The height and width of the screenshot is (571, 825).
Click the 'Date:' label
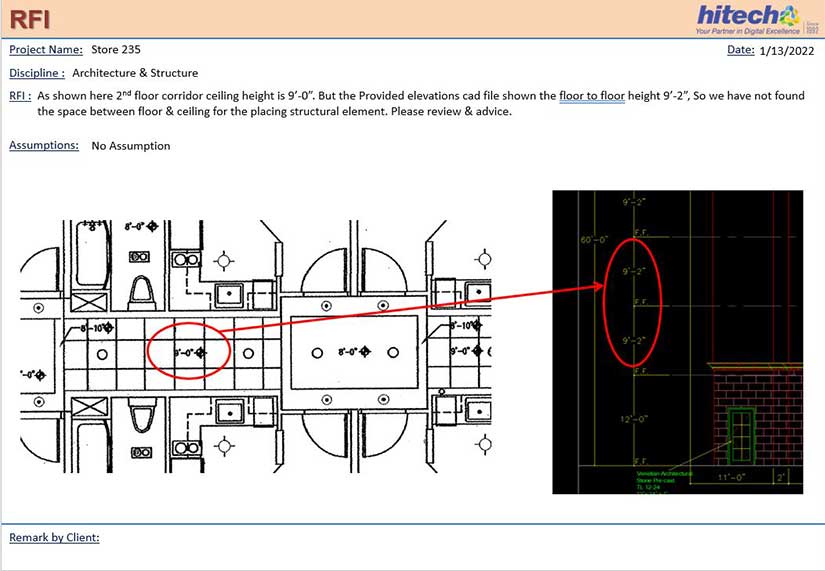tap(740, 50)
